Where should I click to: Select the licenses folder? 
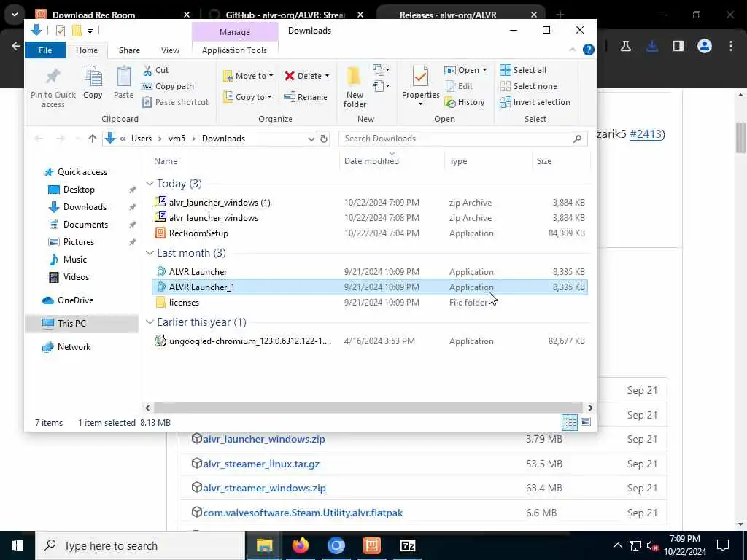click(370, 303)
